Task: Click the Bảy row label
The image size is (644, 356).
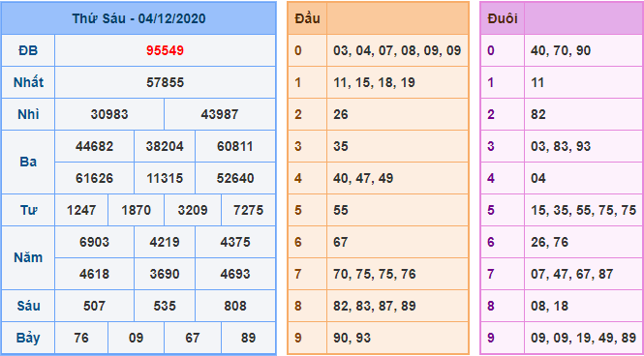Action: click(28, 338)
